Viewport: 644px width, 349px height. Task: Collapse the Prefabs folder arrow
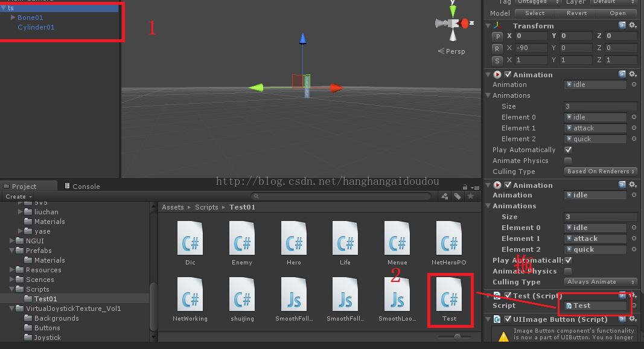tap(12, 250)
